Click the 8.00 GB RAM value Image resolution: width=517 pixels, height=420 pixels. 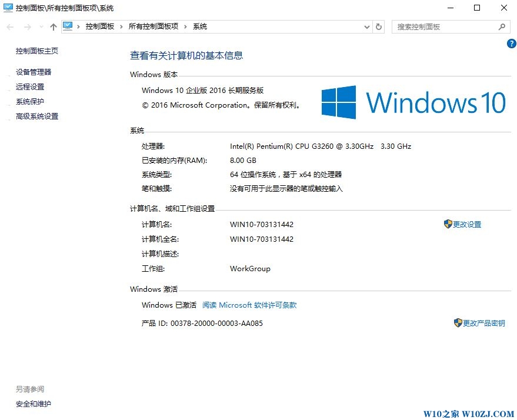click(x=243, y=160)
